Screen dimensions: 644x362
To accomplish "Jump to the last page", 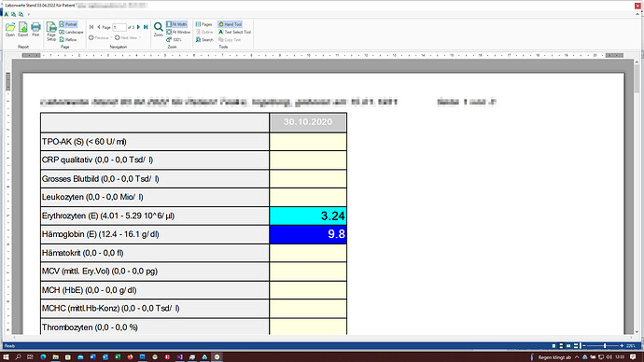I will [x=146, y=27].
